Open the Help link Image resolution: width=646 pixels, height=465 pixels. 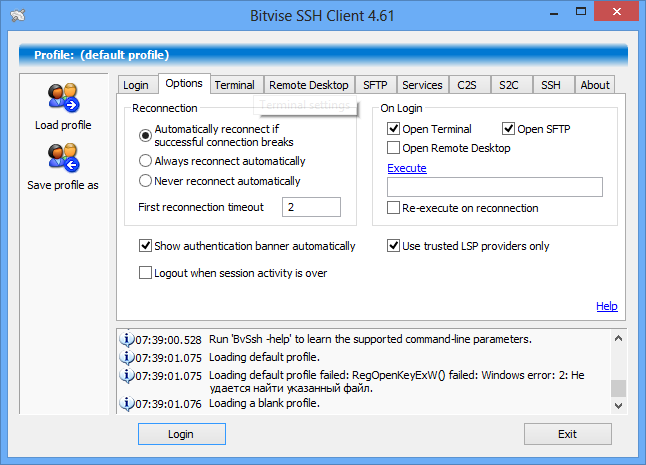coord(606,306)
